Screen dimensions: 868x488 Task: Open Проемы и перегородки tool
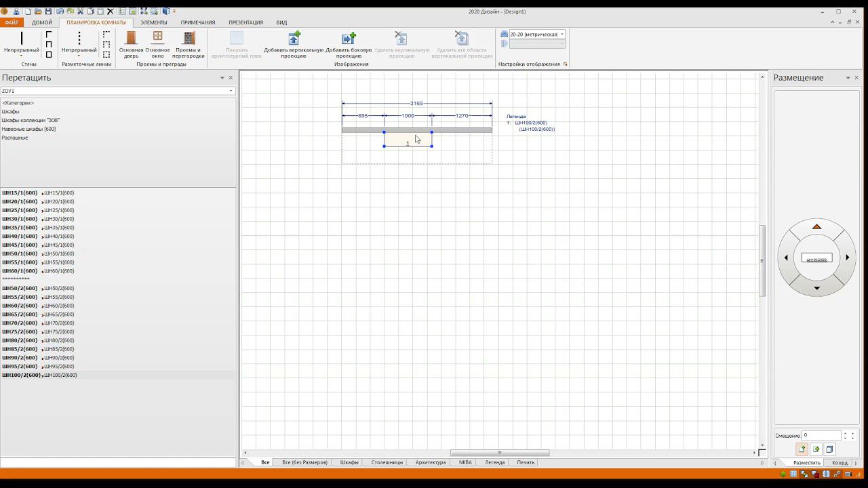click(x=189, y=44)
